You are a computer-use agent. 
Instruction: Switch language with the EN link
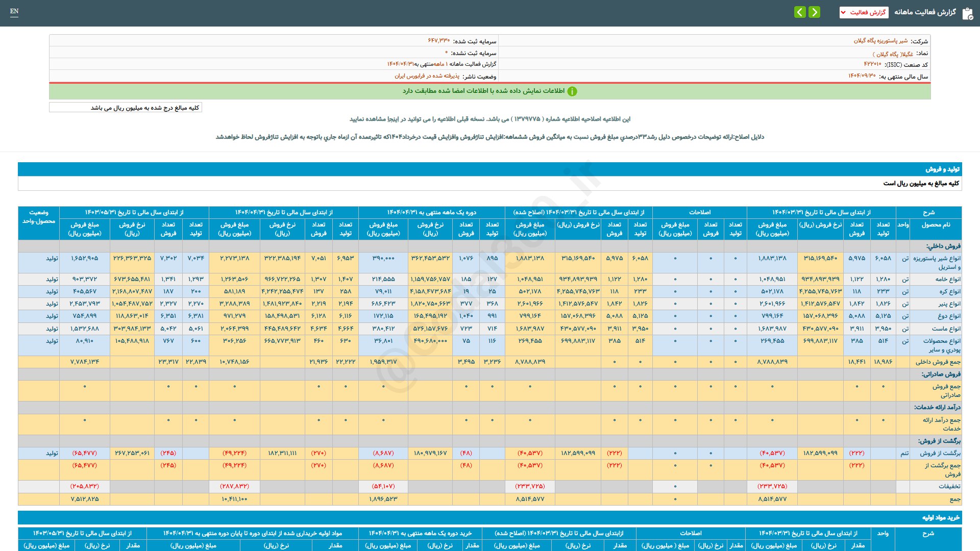[x=14, y=11]
